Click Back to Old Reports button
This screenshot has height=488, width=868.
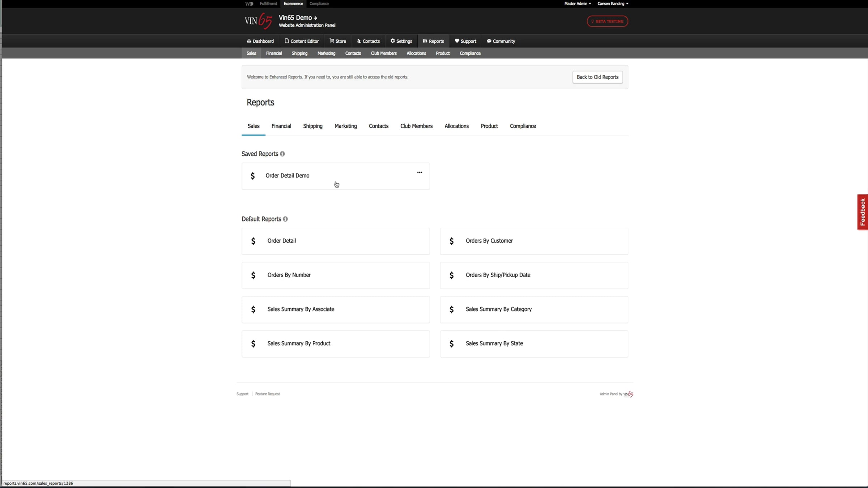[597, 77]
